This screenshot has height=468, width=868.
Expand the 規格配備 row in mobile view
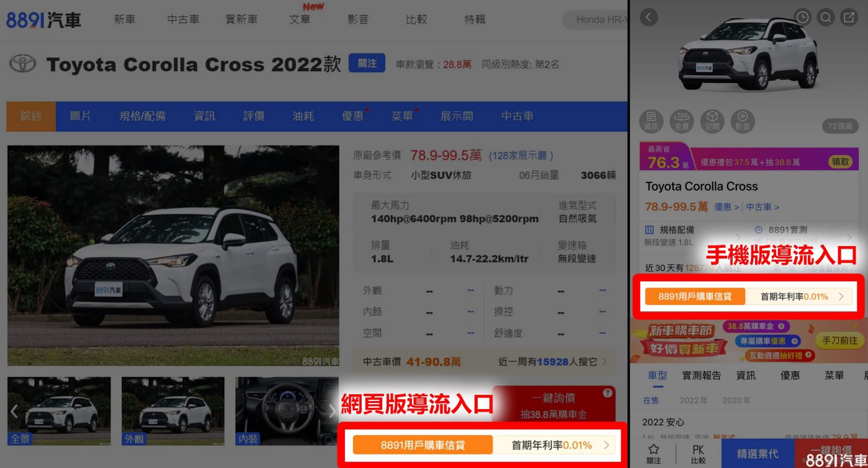coord(738,236)
